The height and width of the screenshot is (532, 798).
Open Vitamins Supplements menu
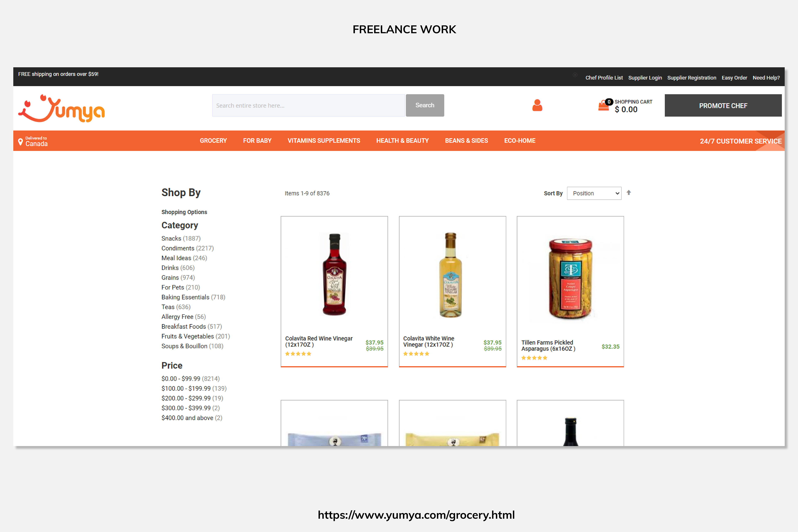324,141
